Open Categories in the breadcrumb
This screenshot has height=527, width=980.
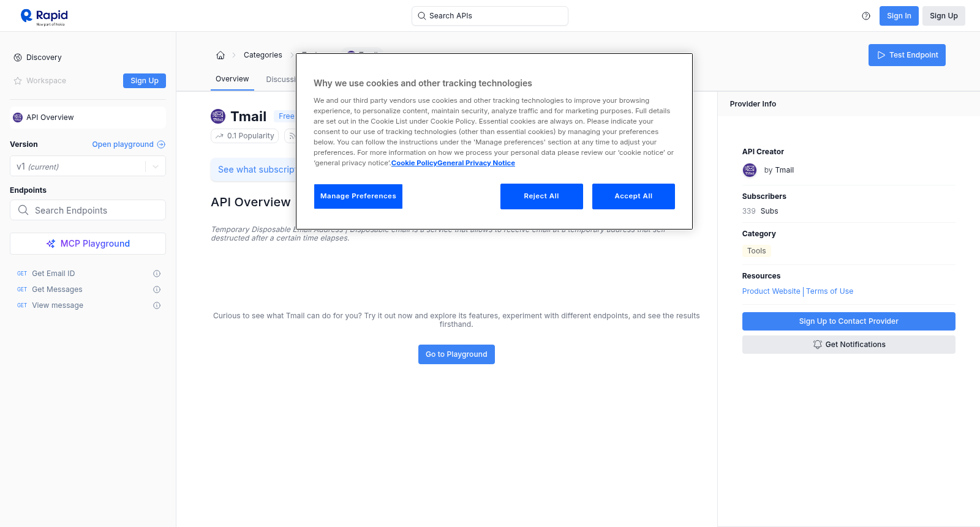pos(263,55)
